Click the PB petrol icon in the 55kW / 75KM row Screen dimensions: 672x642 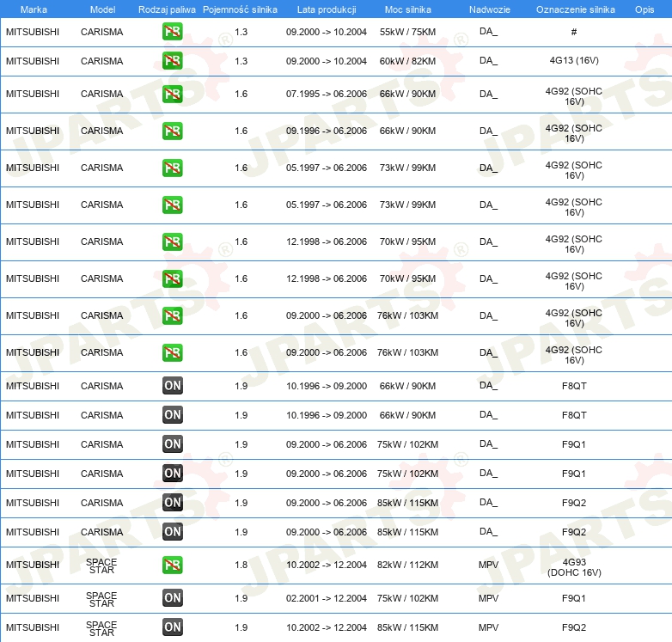click(x=173, y=32)
